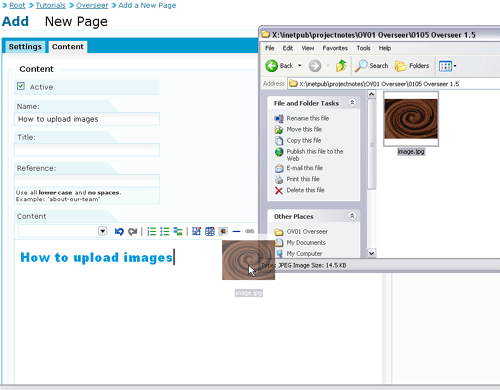Click the insert table icon in the editor
This screenshot has width=500, height=390.
[x=196, y=231]
